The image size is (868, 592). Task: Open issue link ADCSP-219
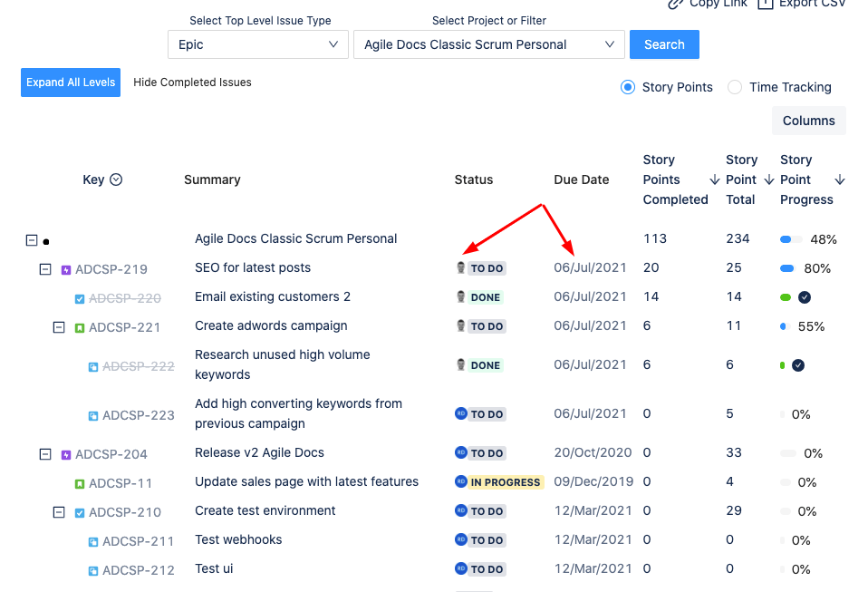pos(111,269)
